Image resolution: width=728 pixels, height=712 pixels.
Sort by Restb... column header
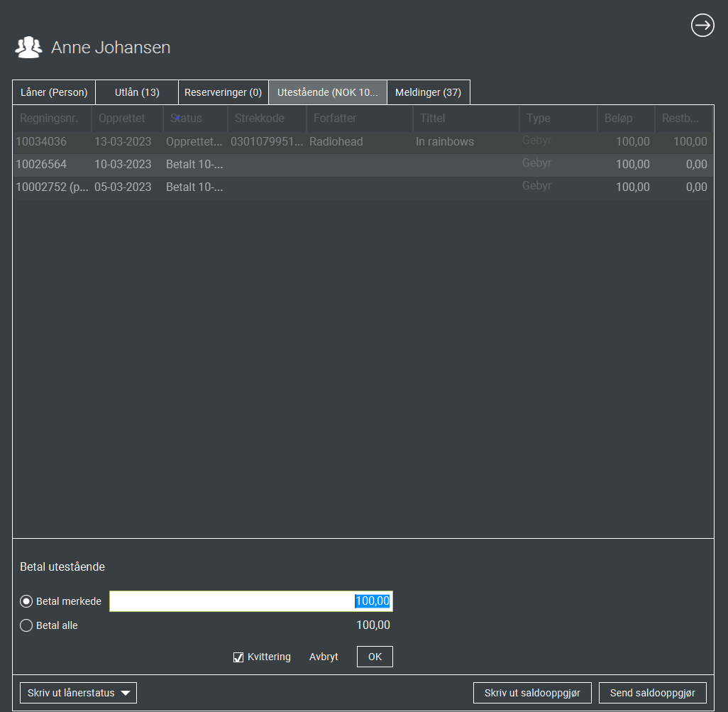tap(683, 119)
